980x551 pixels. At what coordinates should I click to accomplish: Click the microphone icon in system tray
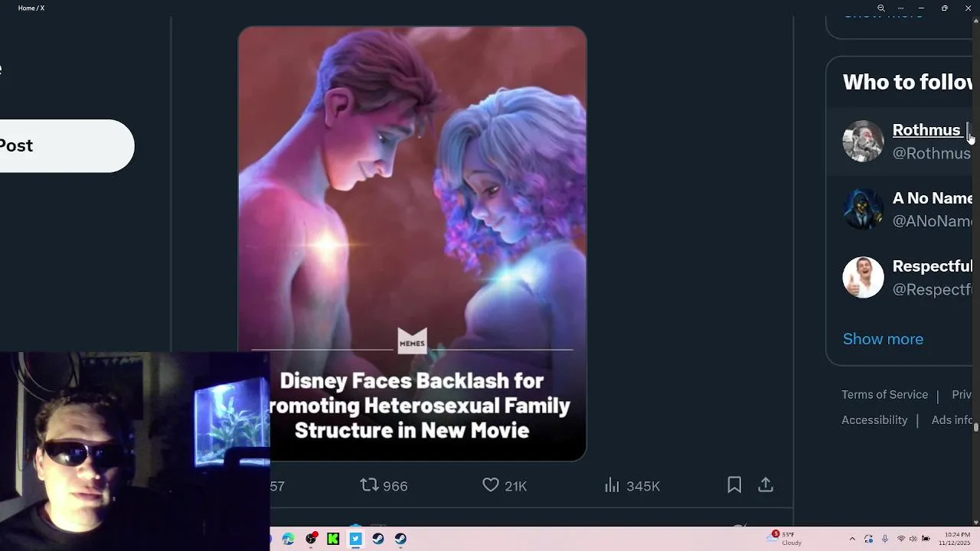point(885,539)
